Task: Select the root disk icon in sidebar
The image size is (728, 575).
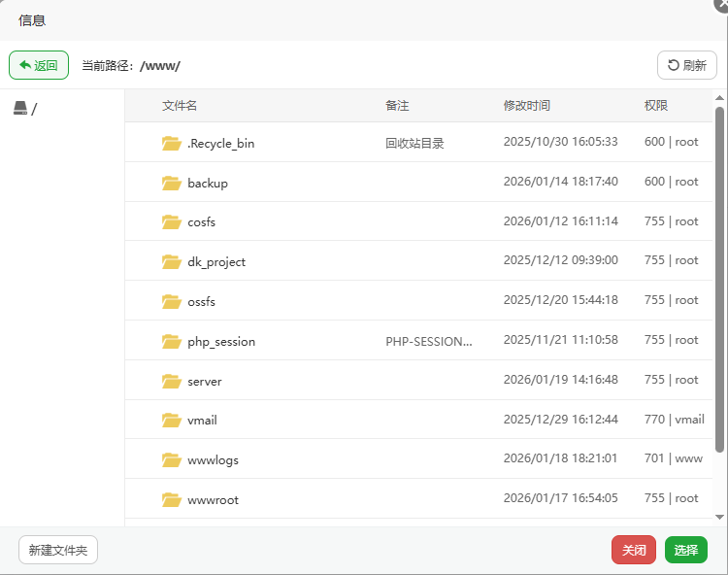Action: [20, 108]
